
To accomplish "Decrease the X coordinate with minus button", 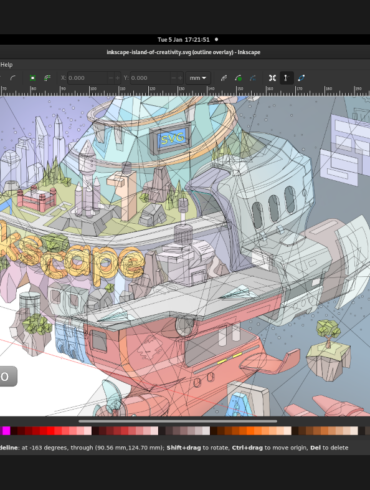I will pos(110,78).
